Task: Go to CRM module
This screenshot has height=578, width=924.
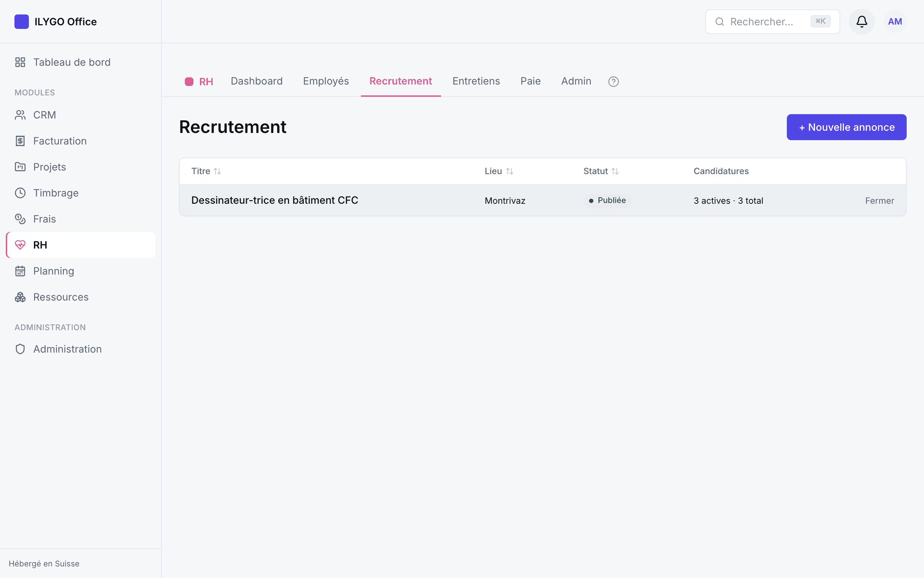Action: click(80, 115)
